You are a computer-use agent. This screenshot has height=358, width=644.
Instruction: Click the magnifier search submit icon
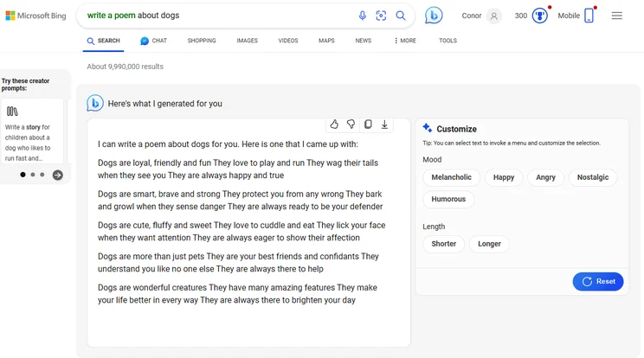click(x=401, y=16)
